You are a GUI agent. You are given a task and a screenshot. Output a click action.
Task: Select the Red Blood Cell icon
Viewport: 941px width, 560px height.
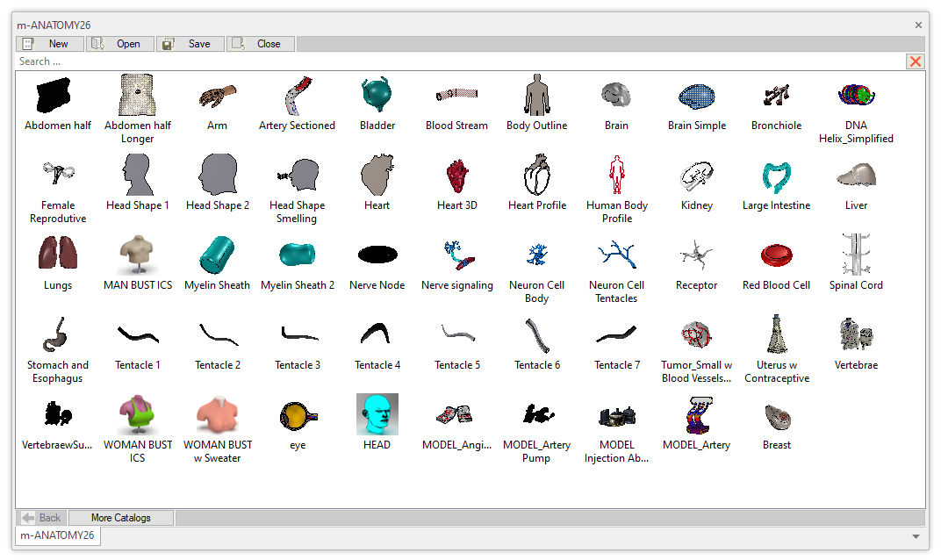(x=776, y=255)
